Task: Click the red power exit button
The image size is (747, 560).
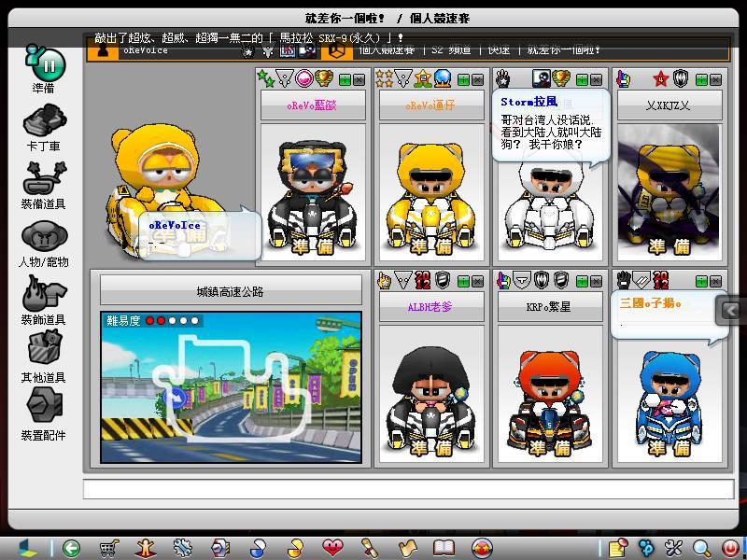Action: pyautogui.click(x=729, y=549)
